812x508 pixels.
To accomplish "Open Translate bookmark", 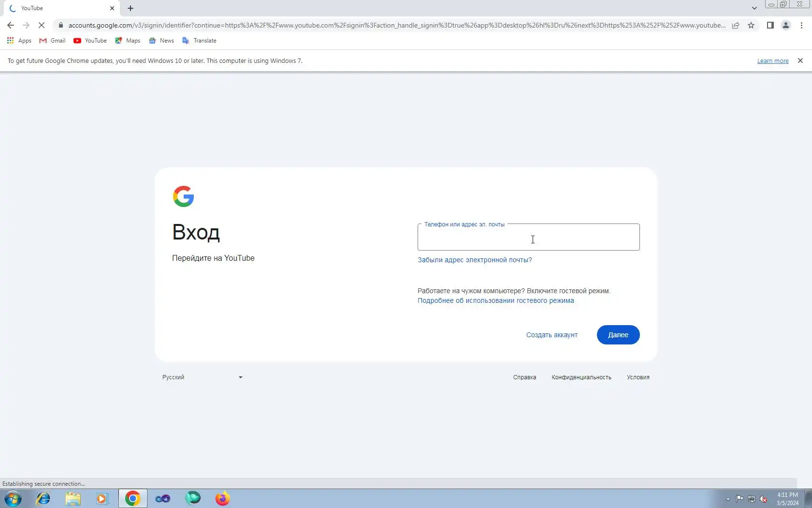I will 199,41.
